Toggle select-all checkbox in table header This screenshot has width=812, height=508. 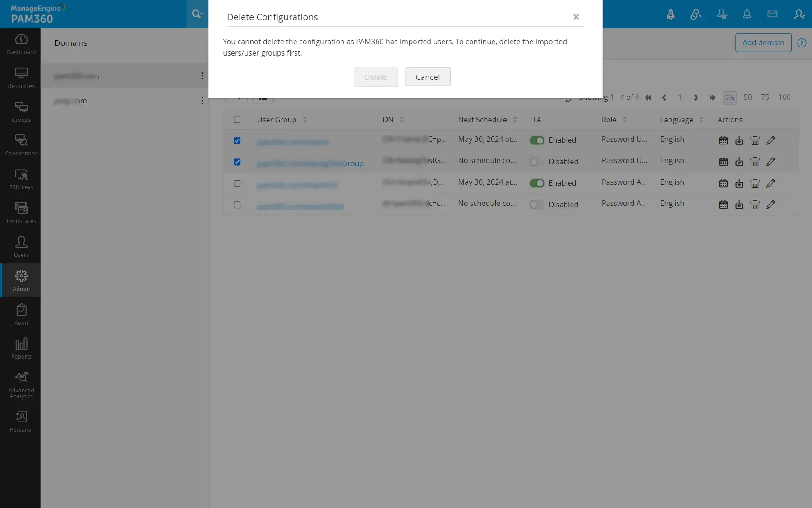pyautogui.click(x=237, y=120)
